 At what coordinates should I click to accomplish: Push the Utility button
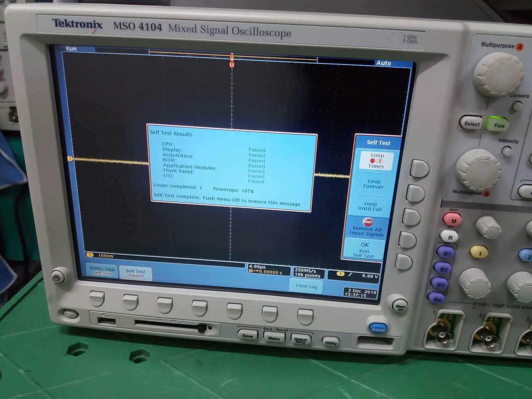click(x=330, y=342)
